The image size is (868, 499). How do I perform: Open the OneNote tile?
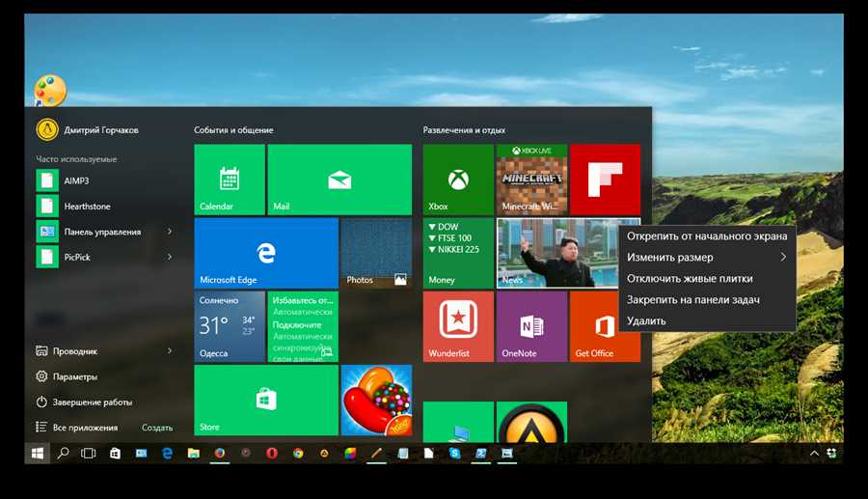[532, 327]
